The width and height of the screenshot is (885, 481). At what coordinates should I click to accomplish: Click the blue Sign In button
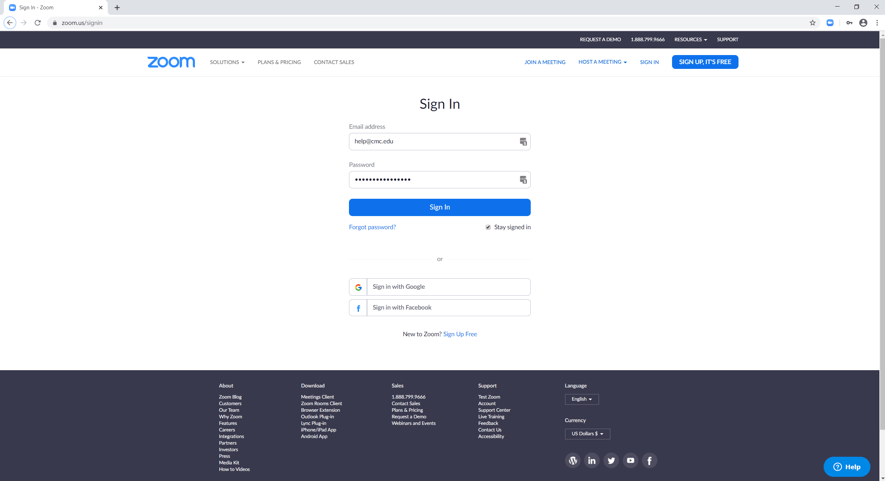click(440, 207)
